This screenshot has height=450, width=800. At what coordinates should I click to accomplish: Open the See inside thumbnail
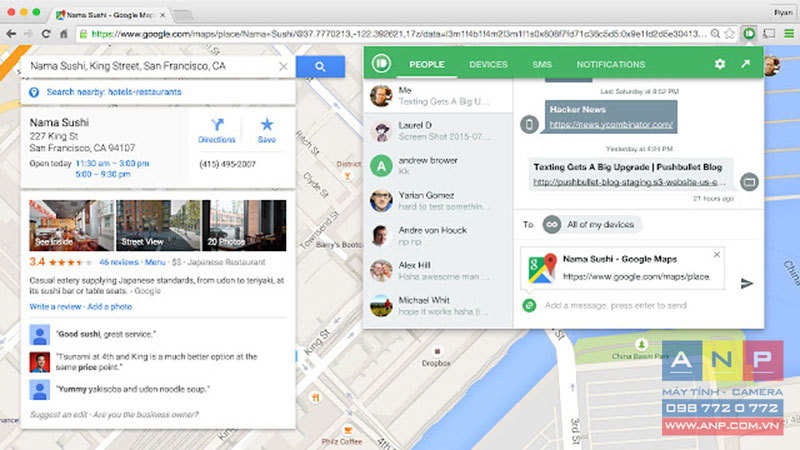click(71, 225)
